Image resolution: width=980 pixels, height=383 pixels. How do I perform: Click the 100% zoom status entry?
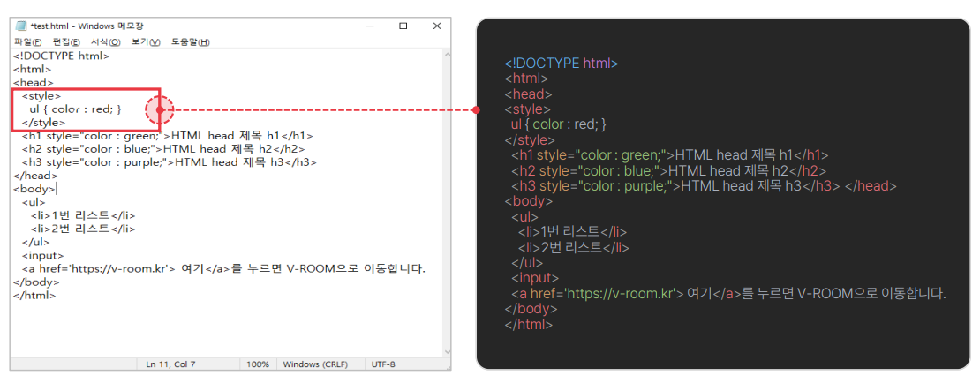258,364
